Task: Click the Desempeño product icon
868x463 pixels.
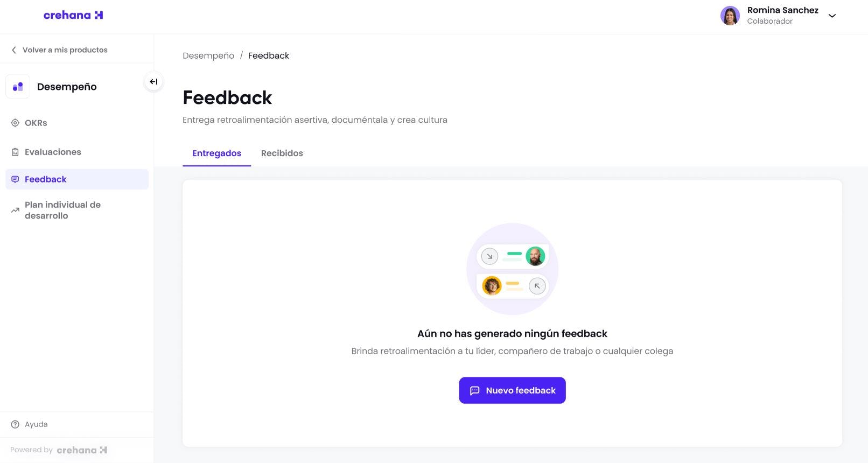Action: pos(18,87)
